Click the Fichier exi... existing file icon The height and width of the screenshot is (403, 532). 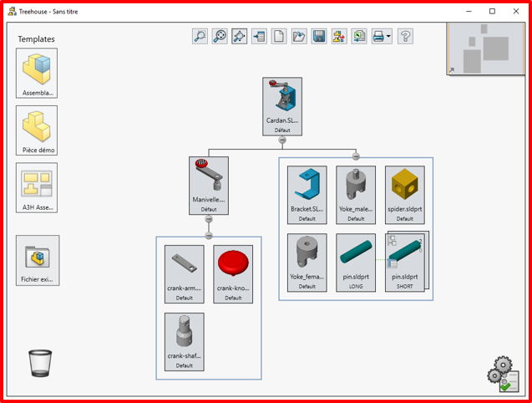click(x=38, y=260)
